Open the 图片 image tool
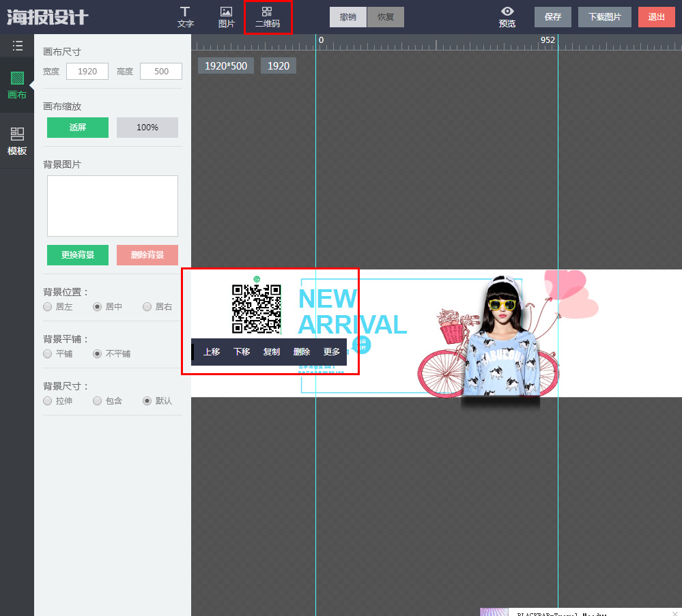The width and height of the screenshot is (682, 616). pyautogui.click(x=226, y=17)
